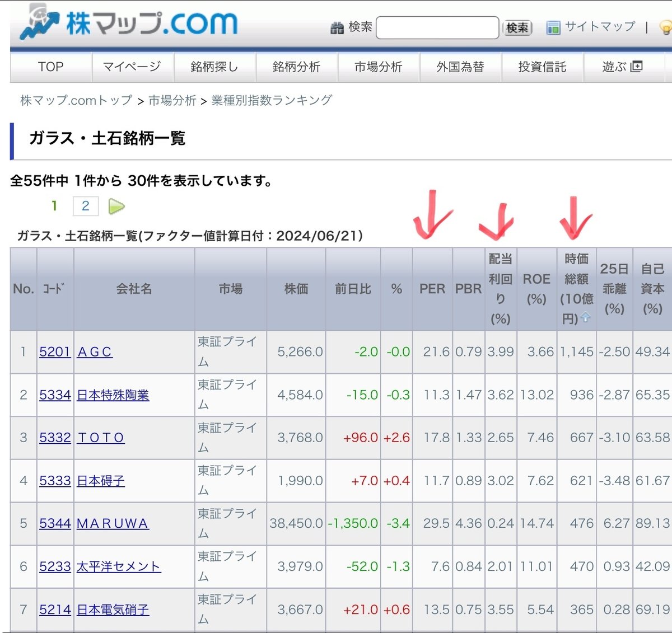672x633 pixels.
Task: Click the external window icon beside 遊ぶ
Action: coord(637,67)
